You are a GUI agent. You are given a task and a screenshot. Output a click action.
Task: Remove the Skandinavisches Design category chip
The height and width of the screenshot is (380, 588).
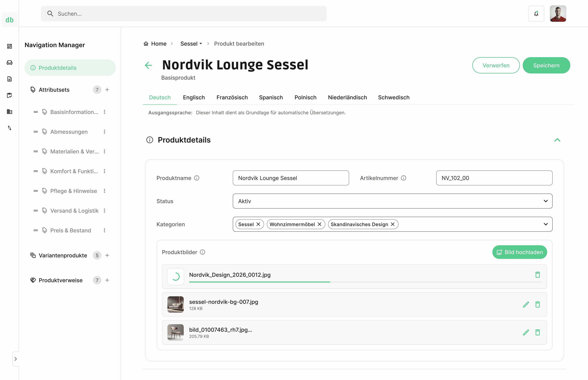click(393, 224)
